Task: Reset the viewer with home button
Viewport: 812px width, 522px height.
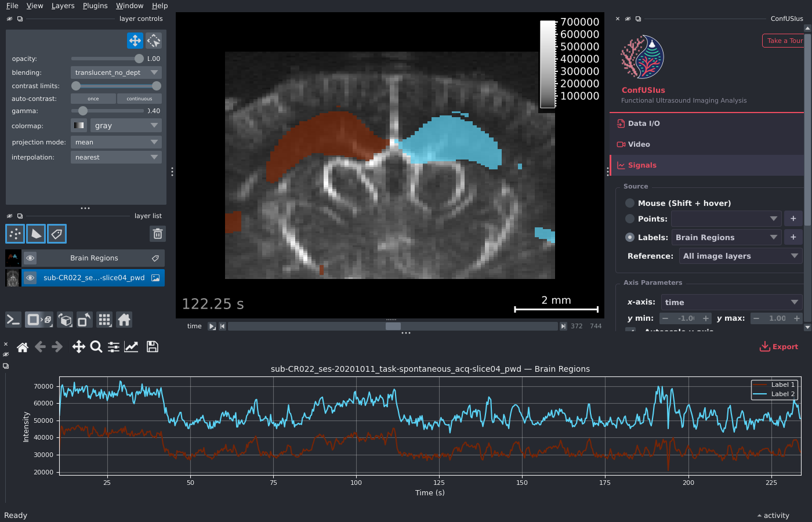Action: [x=124, y=320]
